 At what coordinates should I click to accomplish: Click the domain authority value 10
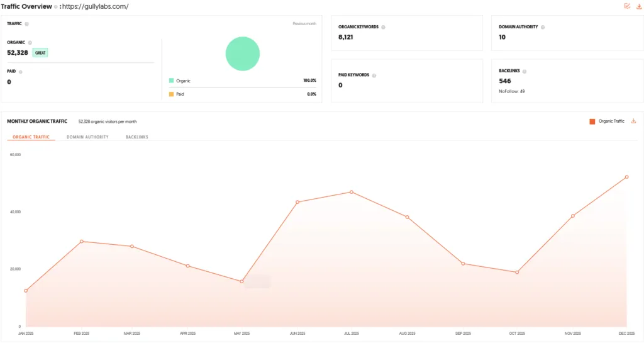[502, 37]
